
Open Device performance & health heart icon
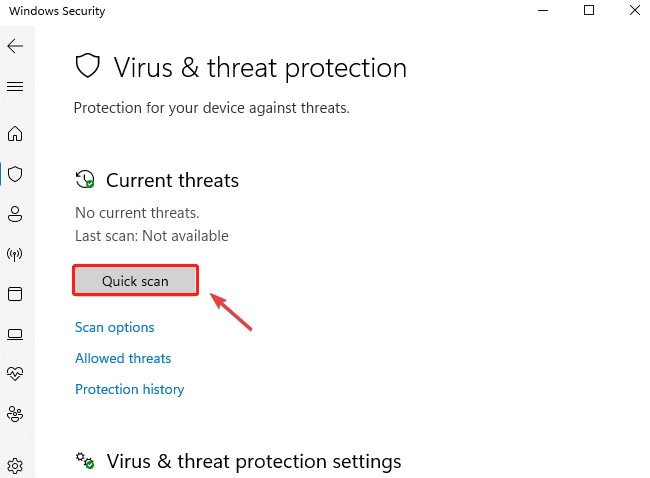[15, 374]
